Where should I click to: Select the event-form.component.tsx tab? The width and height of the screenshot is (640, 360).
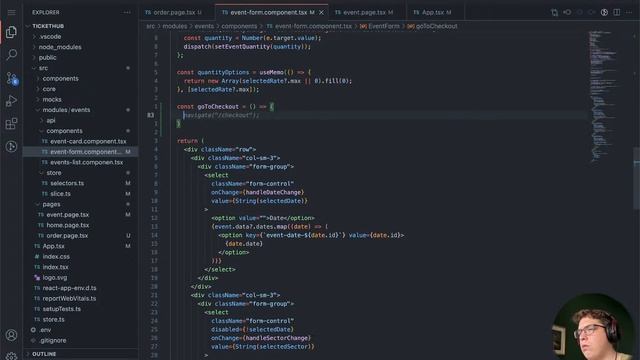pos(268,13)
